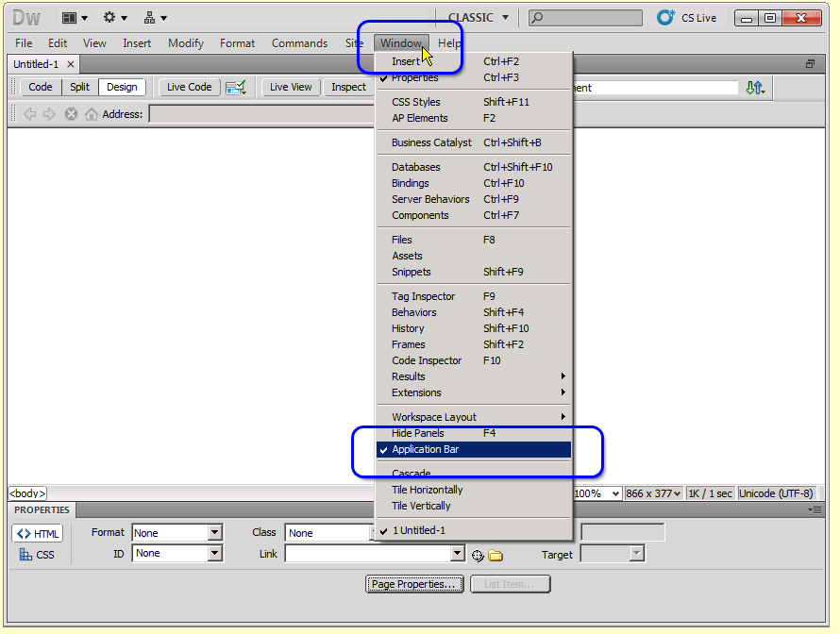
Task: Expand the Results submenu
Action: coord(474,376)
